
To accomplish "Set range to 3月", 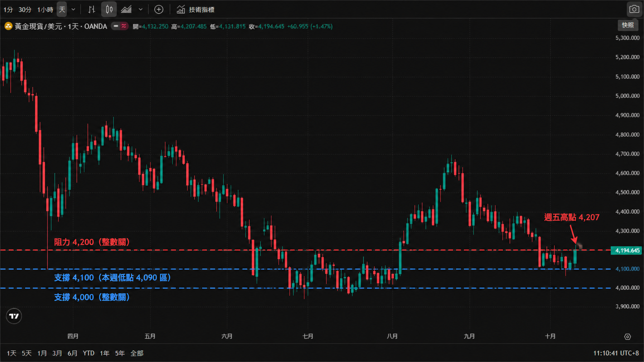I will point(57,353).
